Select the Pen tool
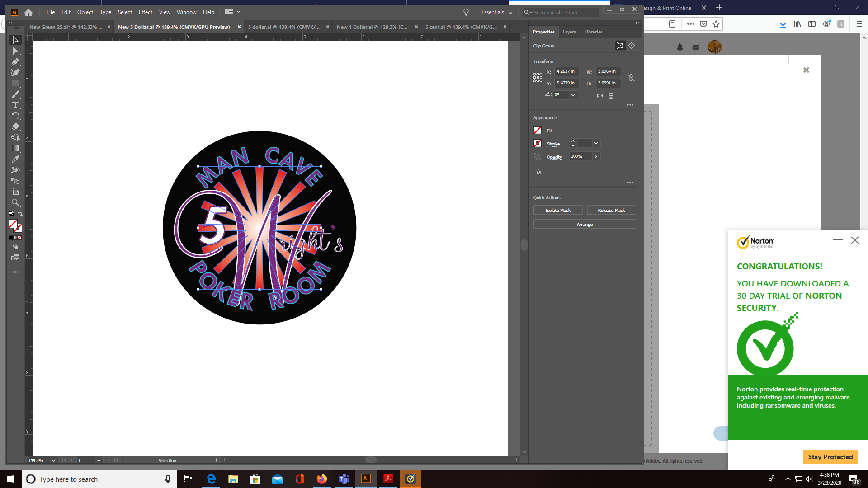The height and width of the screenshot is (488, 868). coord(15,62)
